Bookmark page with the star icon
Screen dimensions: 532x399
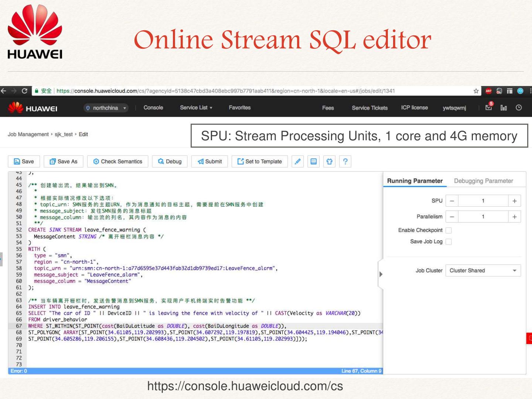coord(476,91)
